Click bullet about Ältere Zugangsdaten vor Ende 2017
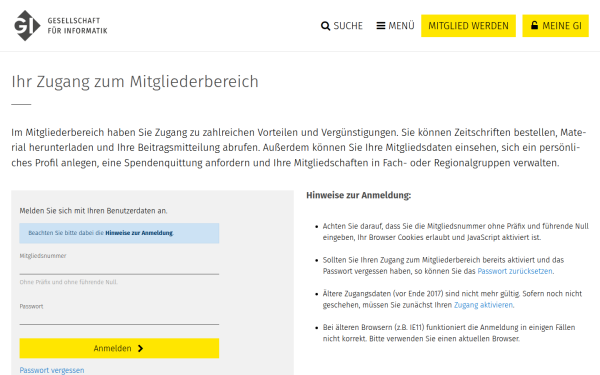 click(x=452, y=299)
